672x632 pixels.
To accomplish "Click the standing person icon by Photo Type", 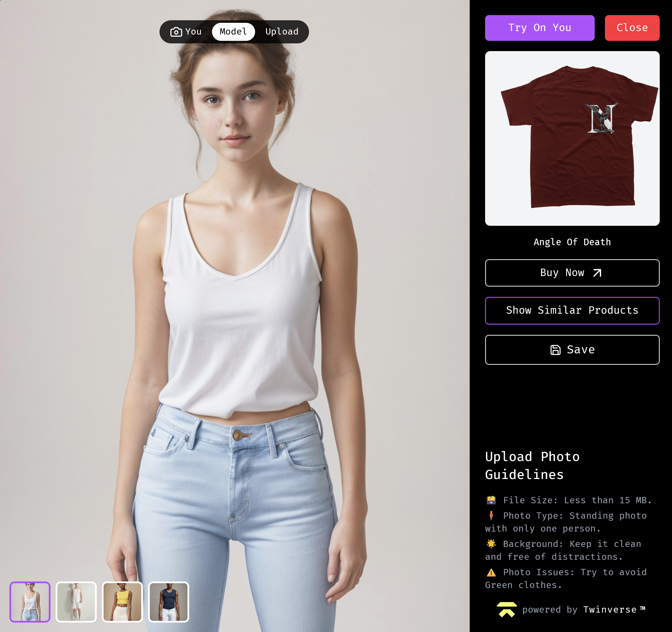I will (x=491, y=515).
